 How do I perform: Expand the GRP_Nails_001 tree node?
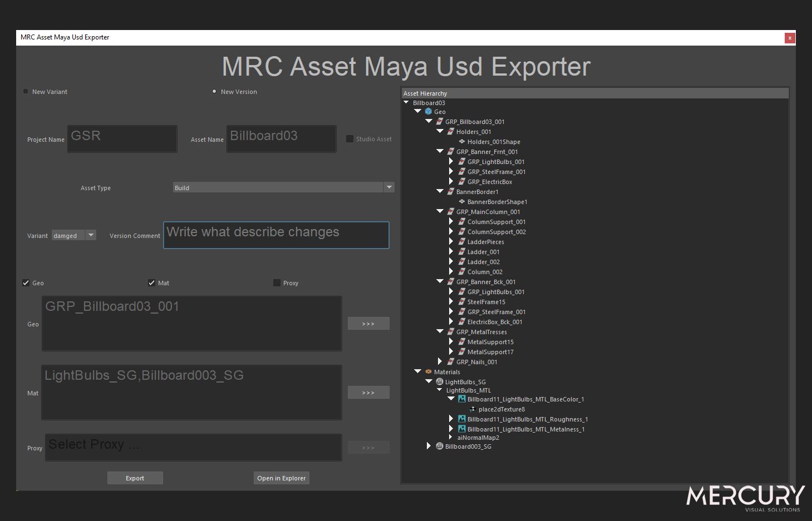tap(440, 362)
